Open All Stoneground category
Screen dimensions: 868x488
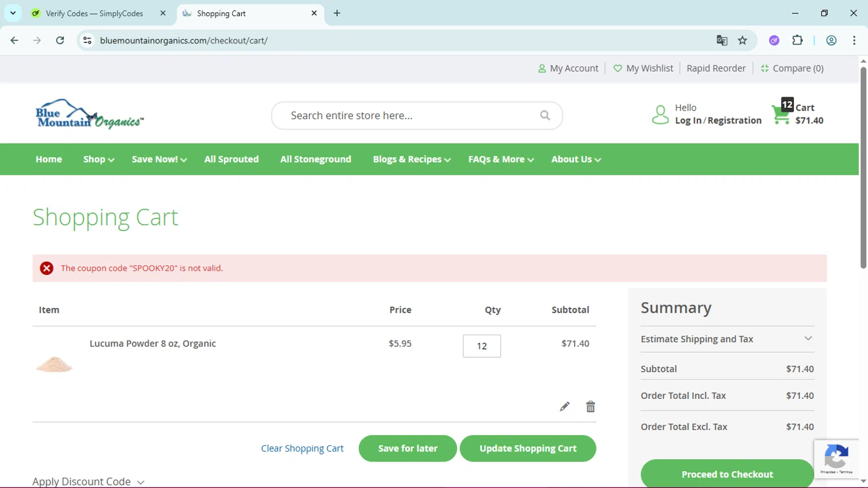(x=315, y=159)
